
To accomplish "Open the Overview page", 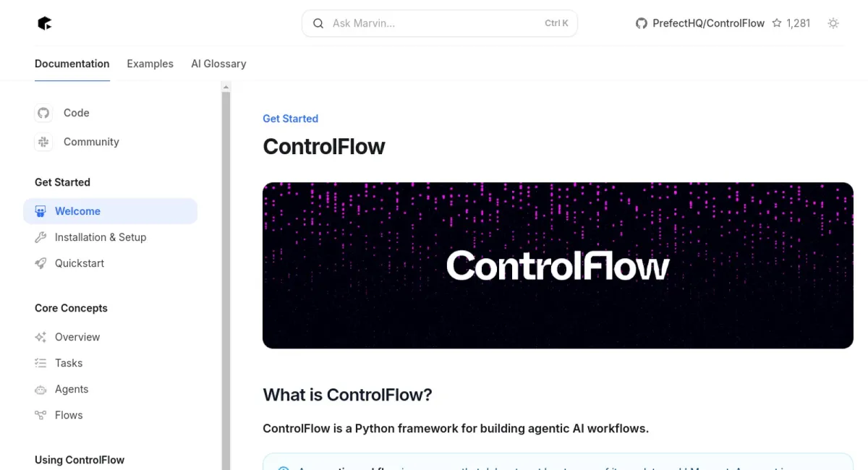I will (x=77, y=337).
